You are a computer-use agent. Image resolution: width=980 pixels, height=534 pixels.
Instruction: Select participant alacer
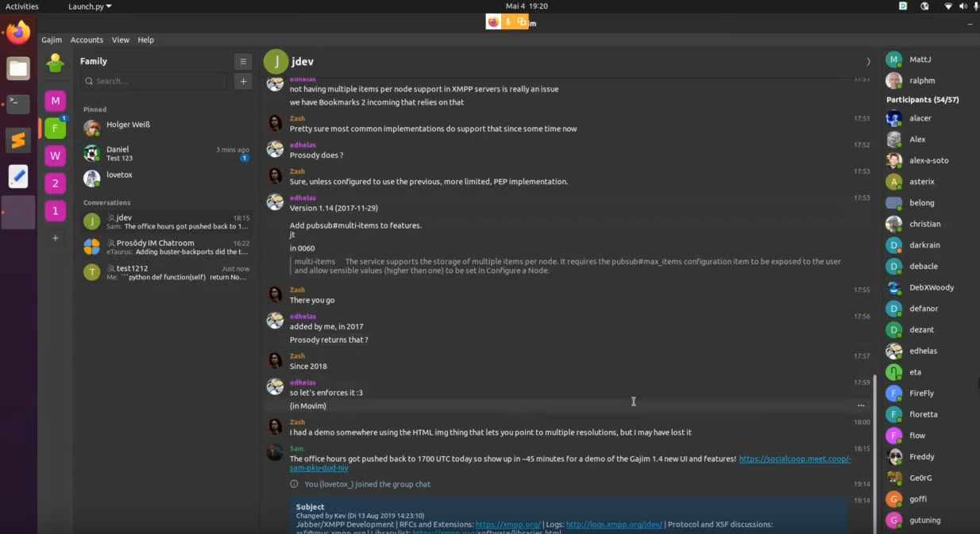coord(920,118)
